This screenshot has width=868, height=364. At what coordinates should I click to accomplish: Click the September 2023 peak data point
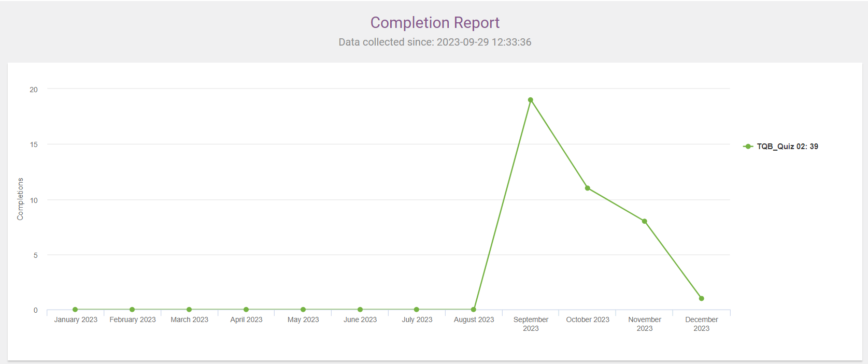[530, 100]
